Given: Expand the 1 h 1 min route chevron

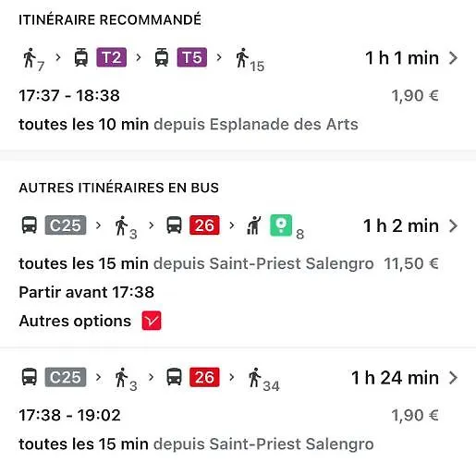Looking at the screenshot, I should click(x=453, y=58).
